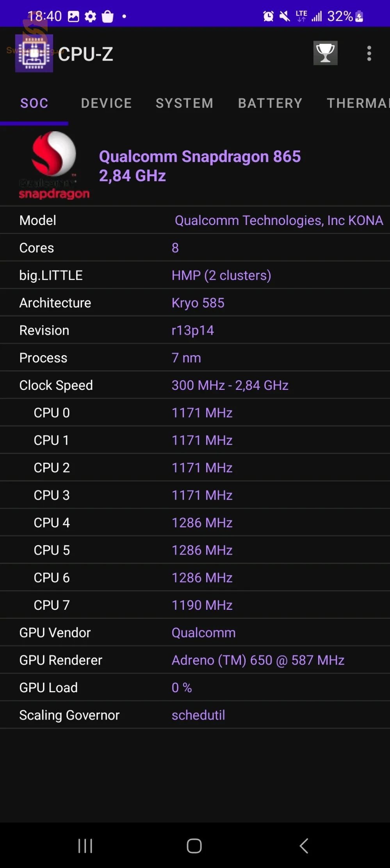Tap the Clock Speed row

195,385
